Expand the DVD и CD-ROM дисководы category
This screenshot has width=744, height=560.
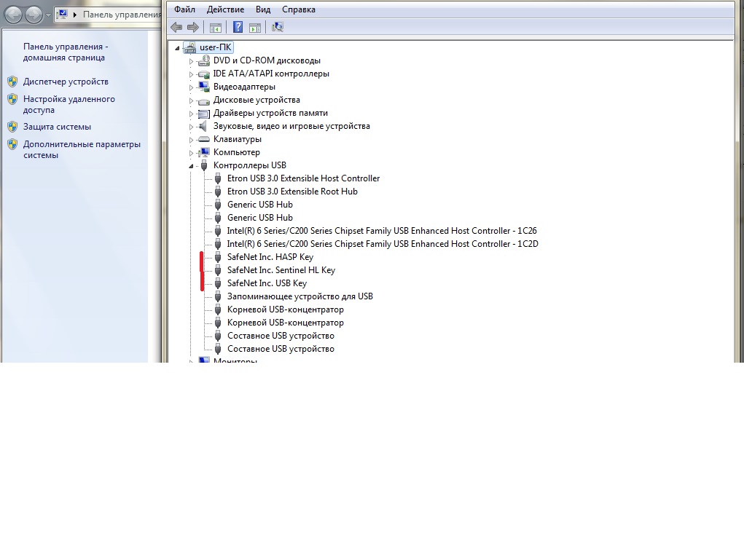[x=192, y=61]
